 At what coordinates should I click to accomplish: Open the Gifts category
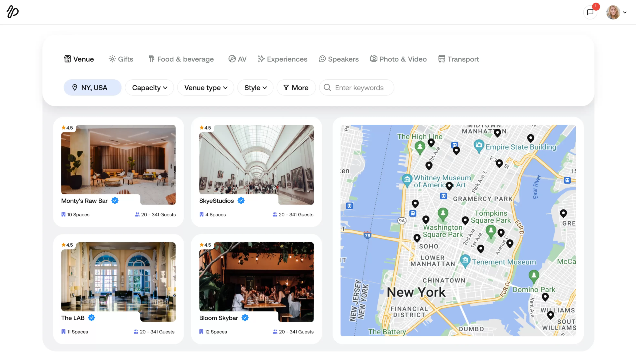click(121, 59)
